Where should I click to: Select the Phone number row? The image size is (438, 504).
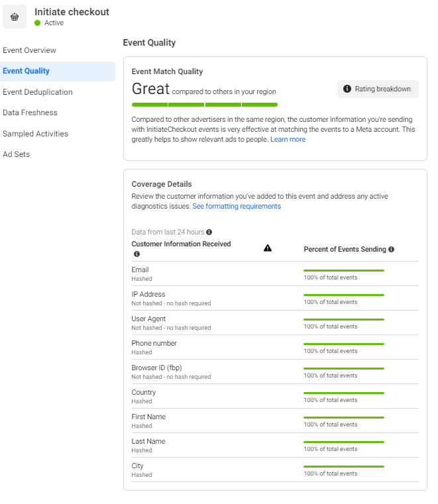click(274, 347)
